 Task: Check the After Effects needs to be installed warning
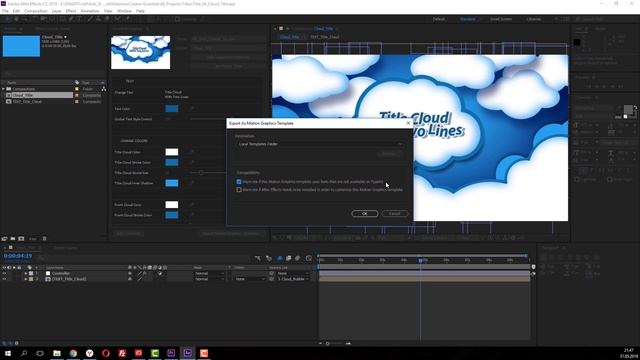tap(239, 190)
